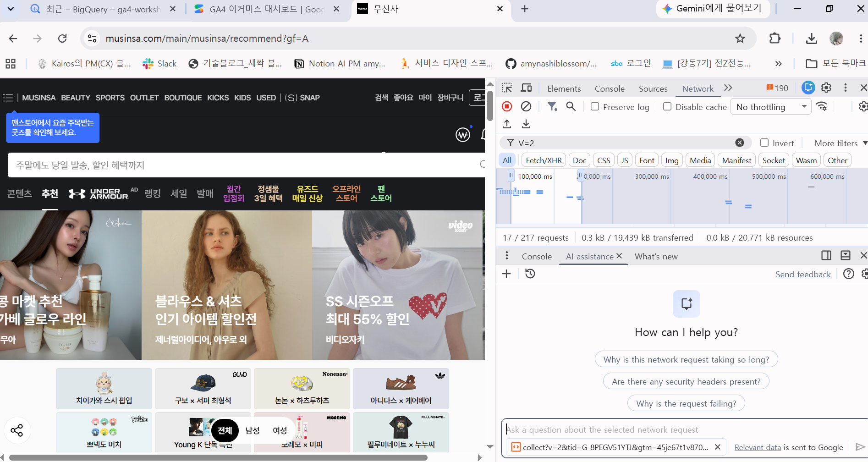Show hidden bookmarks with chevron
Screen dimensions: 868x462
pyautogui.click(x=778, y=64)
